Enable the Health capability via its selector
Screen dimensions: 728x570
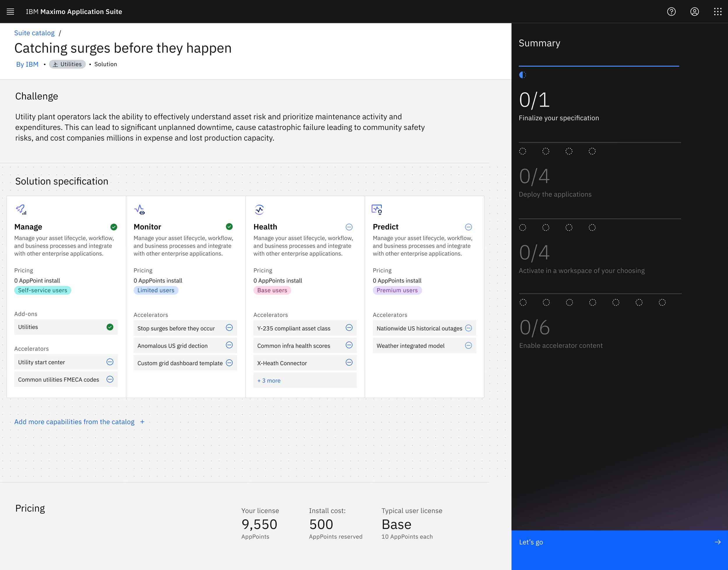tap(349, 226)
